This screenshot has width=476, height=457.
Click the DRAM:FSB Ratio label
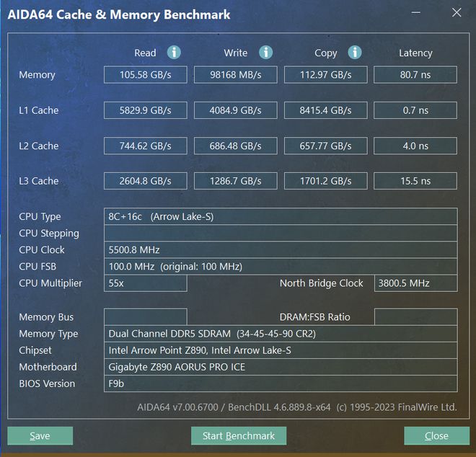point(314,317)
